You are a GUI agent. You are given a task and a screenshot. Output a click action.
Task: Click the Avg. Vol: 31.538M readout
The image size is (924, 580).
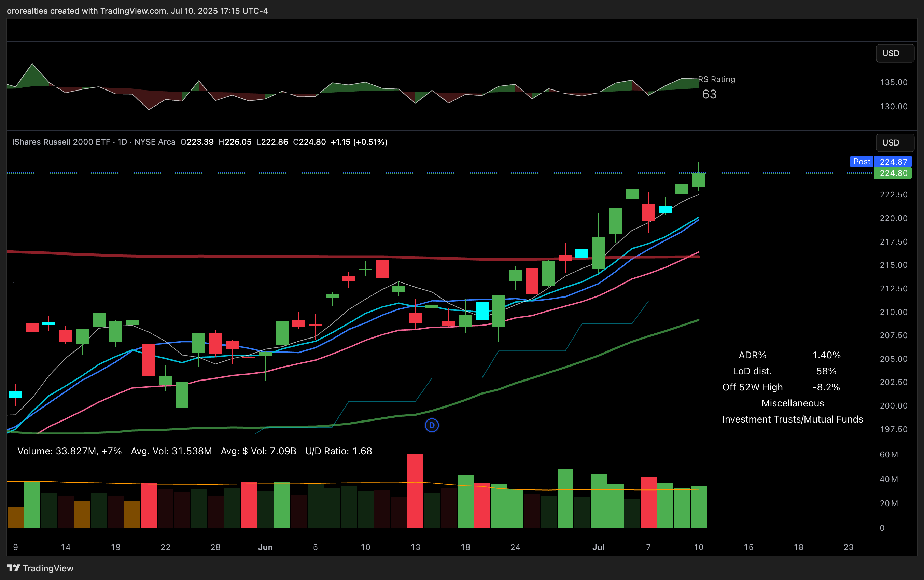pos(171,451)
